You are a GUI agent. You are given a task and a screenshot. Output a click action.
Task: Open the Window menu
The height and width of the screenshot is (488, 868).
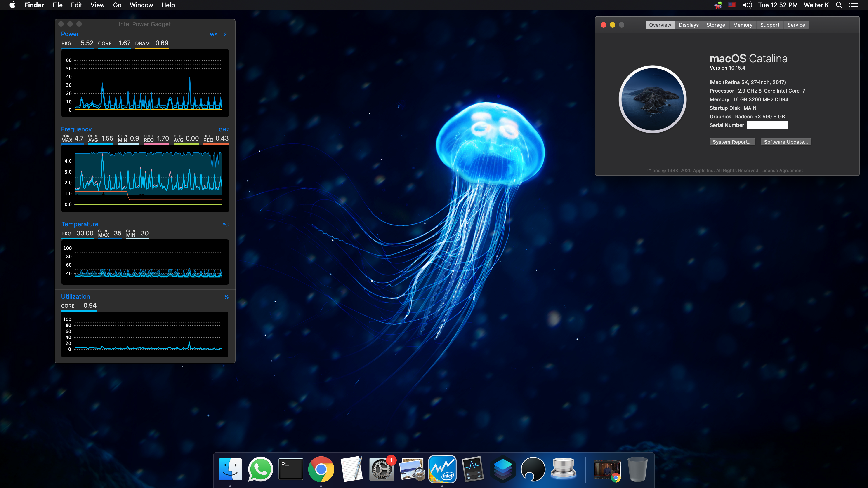coord(142,5)
